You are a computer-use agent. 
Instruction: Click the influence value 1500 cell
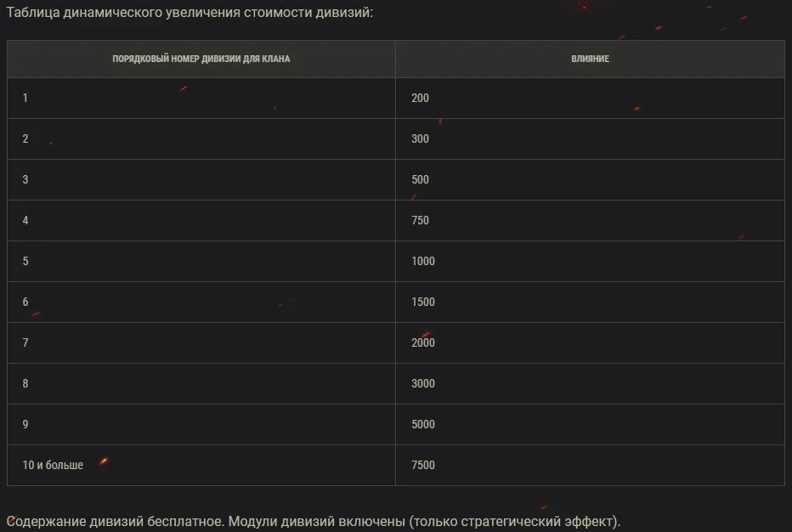point(422,303)
